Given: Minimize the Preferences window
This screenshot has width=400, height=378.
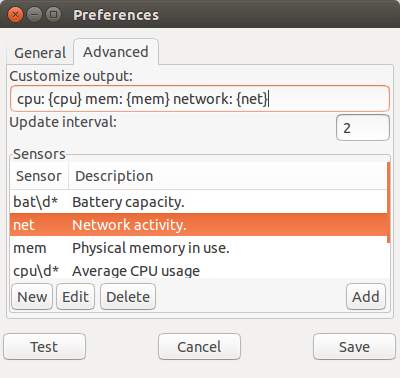Looking at the screenshot, I should point(34,15).
